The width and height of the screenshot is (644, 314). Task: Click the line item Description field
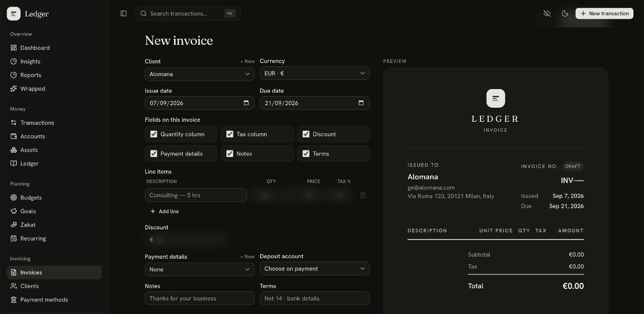point(196,195)
